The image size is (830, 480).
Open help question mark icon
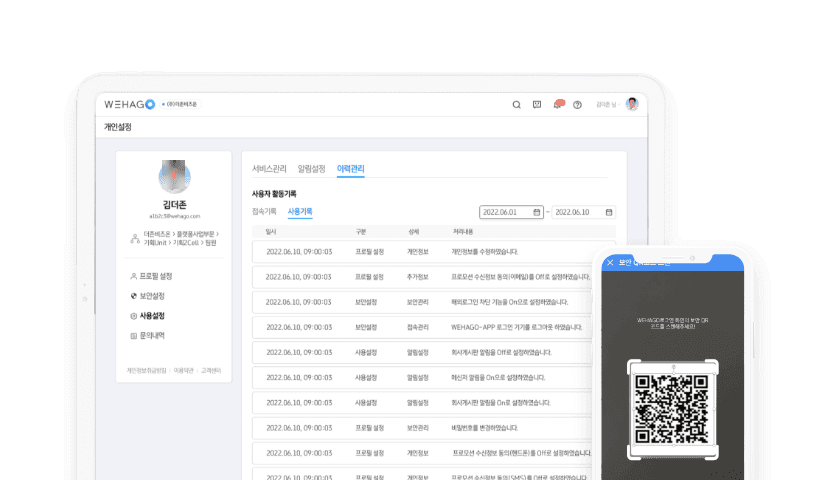point(578,105)
